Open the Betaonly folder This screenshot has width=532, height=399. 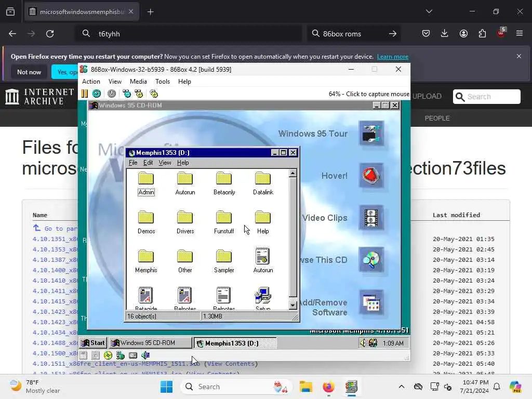click(224, 183)
